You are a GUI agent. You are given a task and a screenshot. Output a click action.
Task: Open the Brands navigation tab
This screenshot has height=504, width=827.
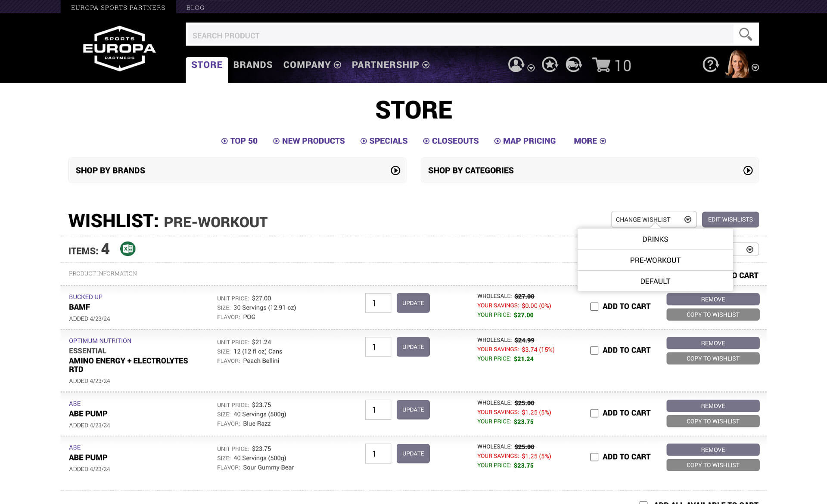pos(253,65)
